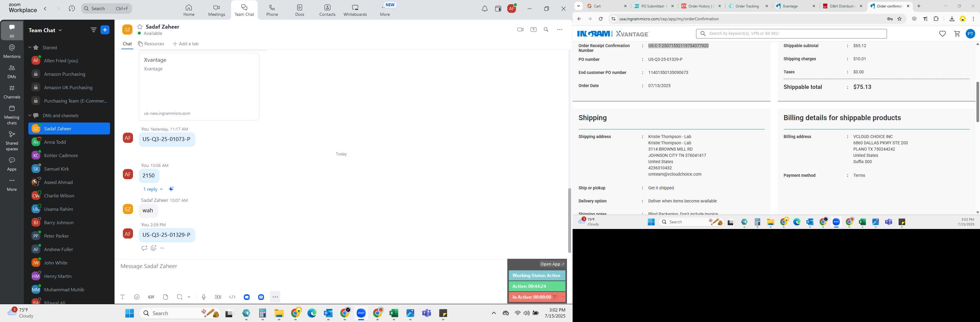Open screenshot tool dropdown arrow in composer

189,297
